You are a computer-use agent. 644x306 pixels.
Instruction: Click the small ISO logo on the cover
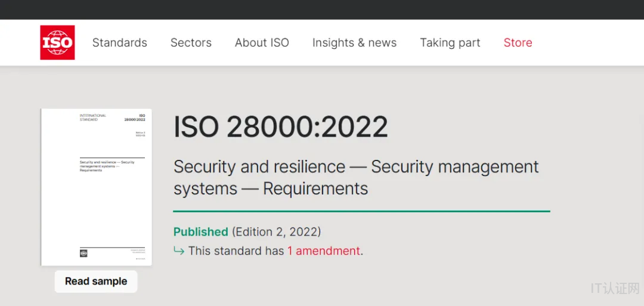coord(83,253)
